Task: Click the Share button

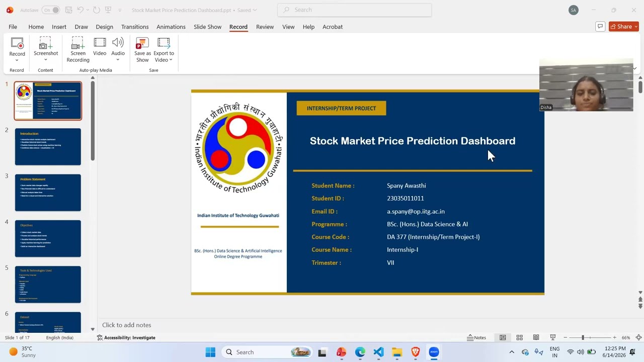Action: [x=623, y=27]
